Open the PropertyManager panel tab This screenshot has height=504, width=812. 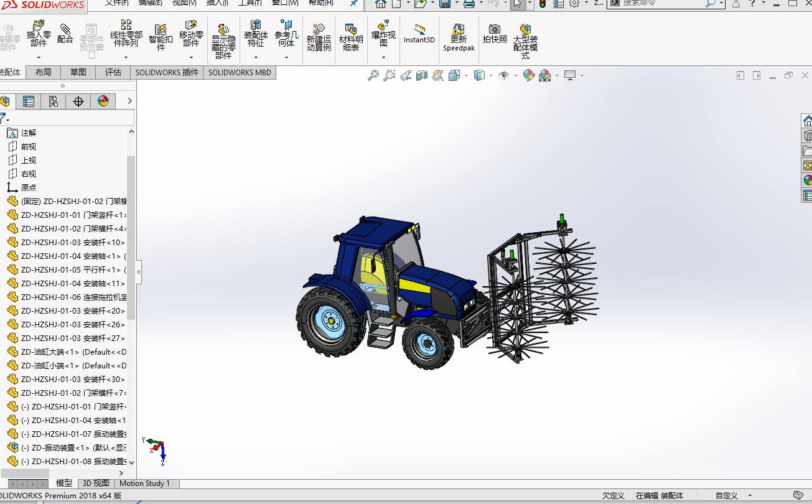(29, 101)
